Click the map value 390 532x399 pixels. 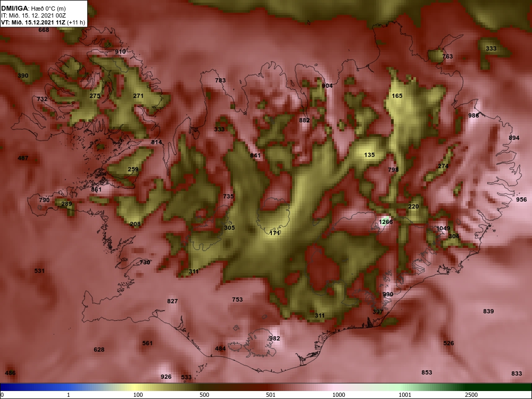tap(23, 76)
